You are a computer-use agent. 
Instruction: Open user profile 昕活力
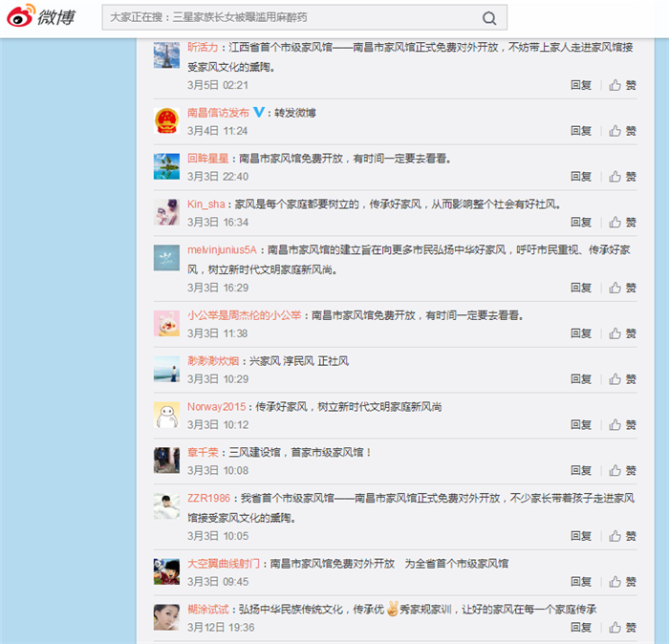203,47
